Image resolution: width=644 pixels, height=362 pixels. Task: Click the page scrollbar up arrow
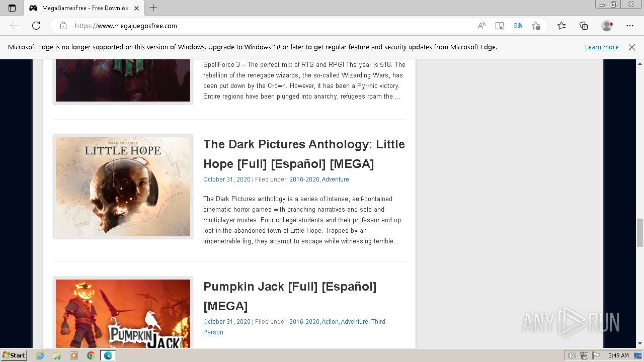(640, 64)
